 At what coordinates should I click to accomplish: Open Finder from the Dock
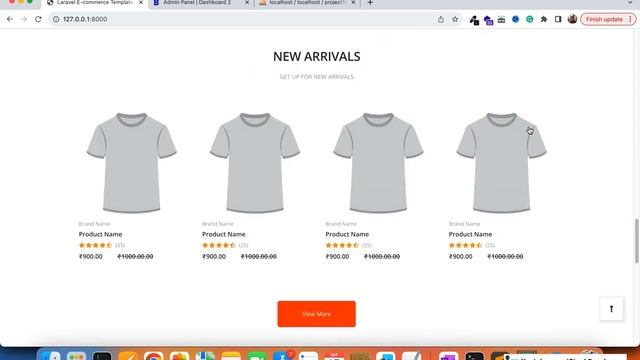pos(51,356)
